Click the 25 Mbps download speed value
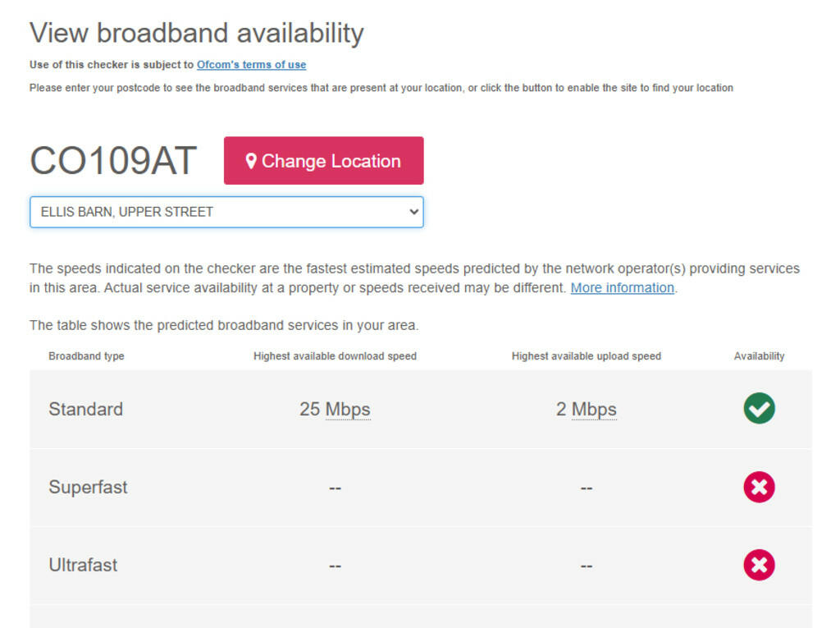Screen dimensions: 840x628 (335, 409)
